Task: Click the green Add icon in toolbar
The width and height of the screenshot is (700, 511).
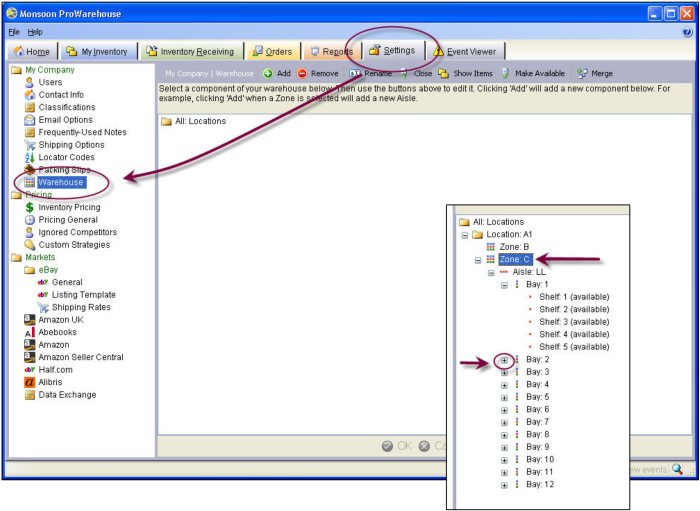Action: click(x=268, y=74)
